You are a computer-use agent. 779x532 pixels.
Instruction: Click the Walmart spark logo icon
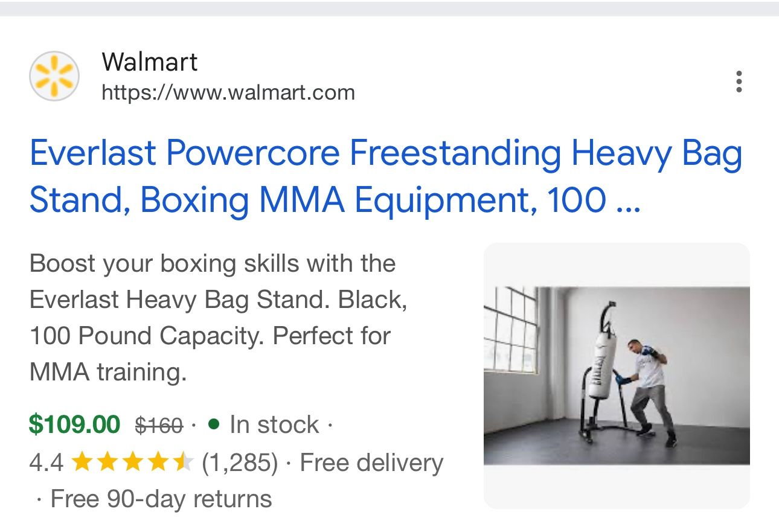click(x=54, y=76)
